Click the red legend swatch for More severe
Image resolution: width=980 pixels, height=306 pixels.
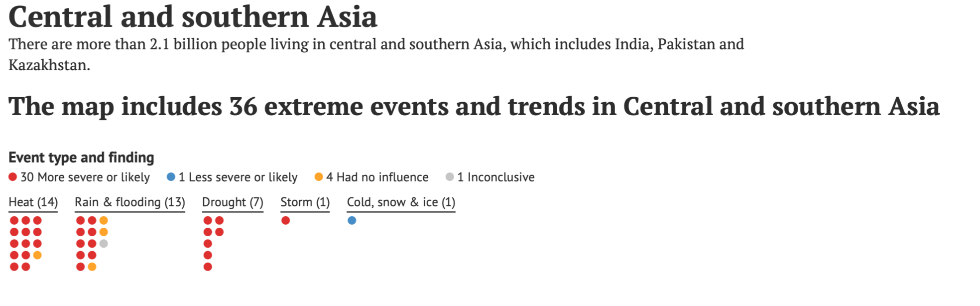13,177
